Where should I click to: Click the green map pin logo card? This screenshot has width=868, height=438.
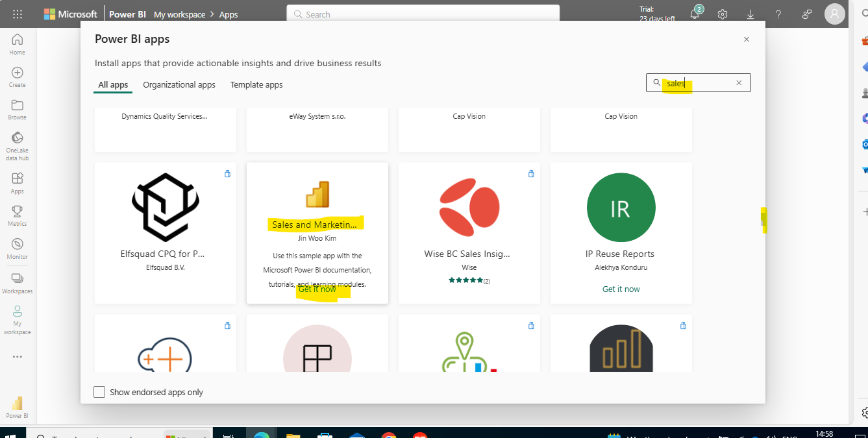469,352
